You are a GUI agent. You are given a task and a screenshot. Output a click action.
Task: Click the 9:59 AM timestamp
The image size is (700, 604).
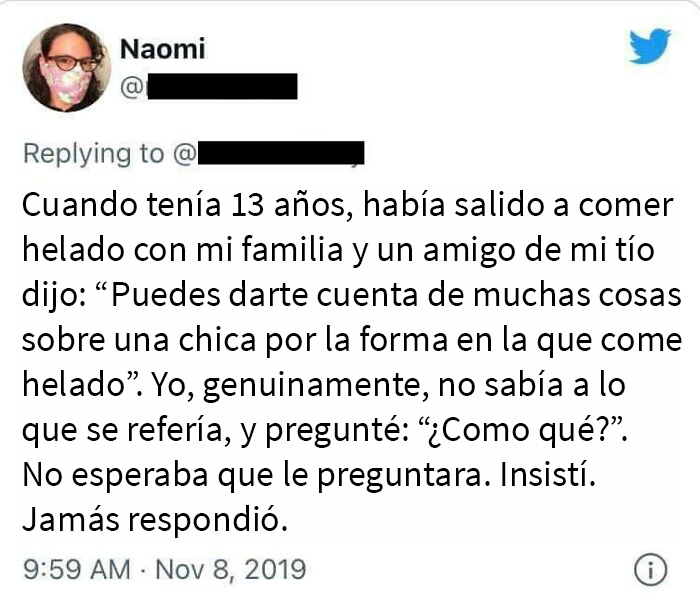(x=76, y=570)
